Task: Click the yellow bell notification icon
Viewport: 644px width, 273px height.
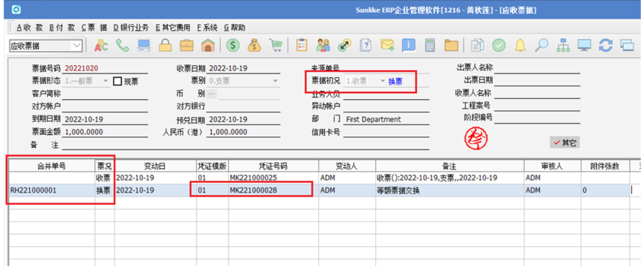Action: [520, 45]
